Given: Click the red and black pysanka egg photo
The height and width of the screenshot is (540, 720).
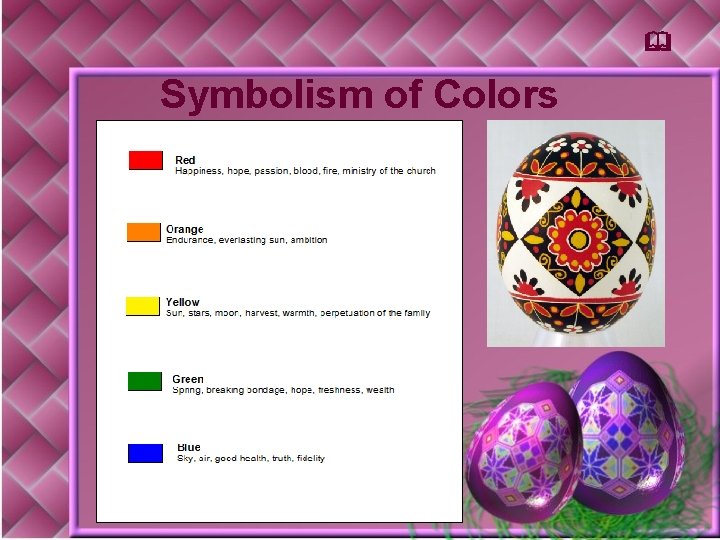Looking at the screenshot, I should [x=576, y=233].
